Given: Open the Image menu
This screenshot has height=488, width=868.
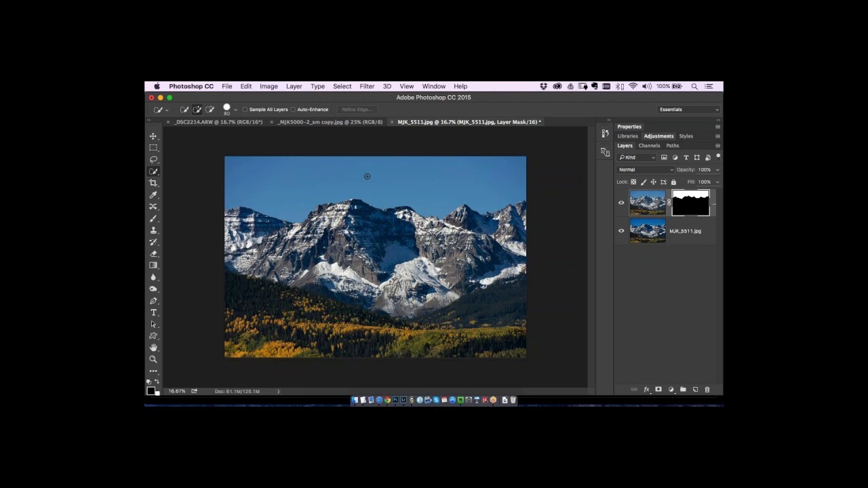Looking at the screenshot, I should tap(269, 86).
